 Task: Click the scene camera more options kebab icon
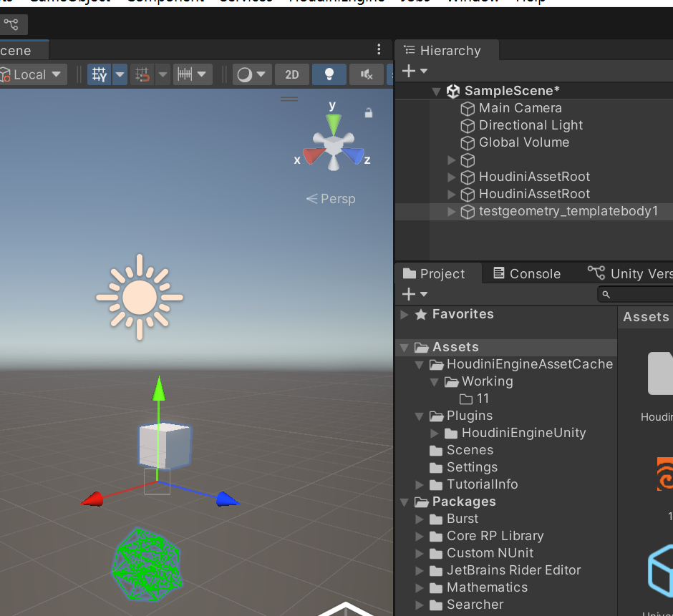click(379, 50)
